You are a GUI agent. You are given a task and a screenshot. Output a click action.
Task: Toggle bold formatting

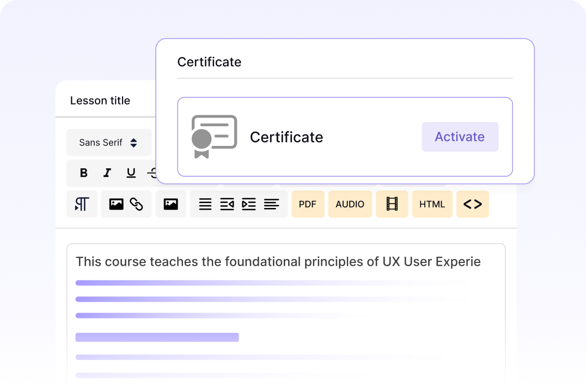[84, 173]
